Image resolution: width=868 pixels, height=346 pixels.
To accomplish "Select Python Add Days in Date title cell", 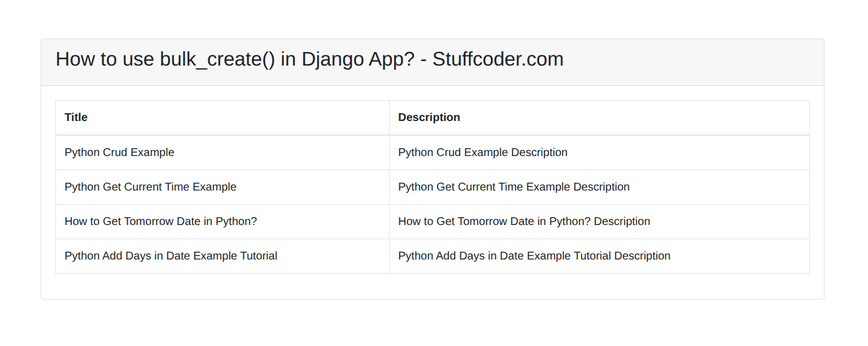I will [x=223, y=256].
